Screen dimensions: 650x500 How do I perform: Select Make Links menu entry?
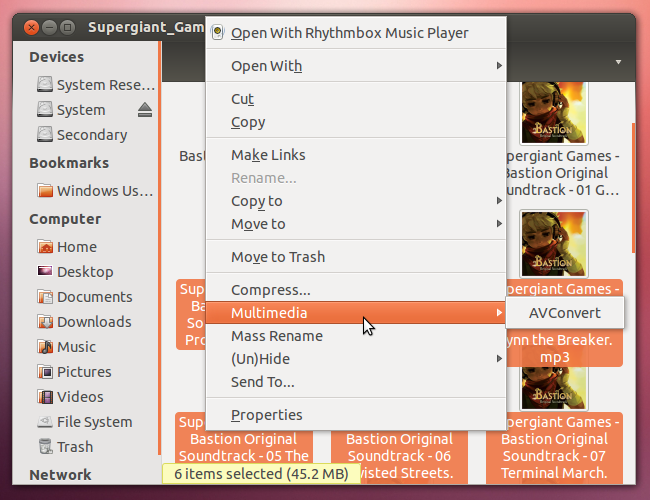[356, 155]
